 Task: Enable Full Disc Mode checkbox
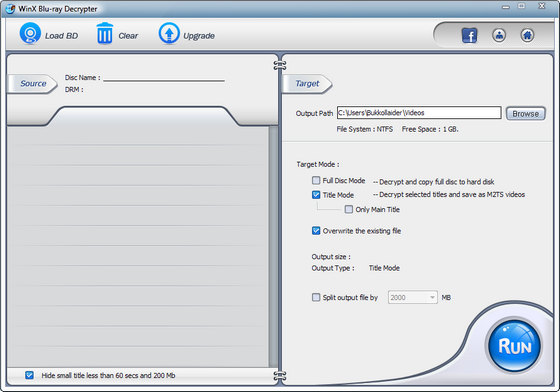point(316,180)
